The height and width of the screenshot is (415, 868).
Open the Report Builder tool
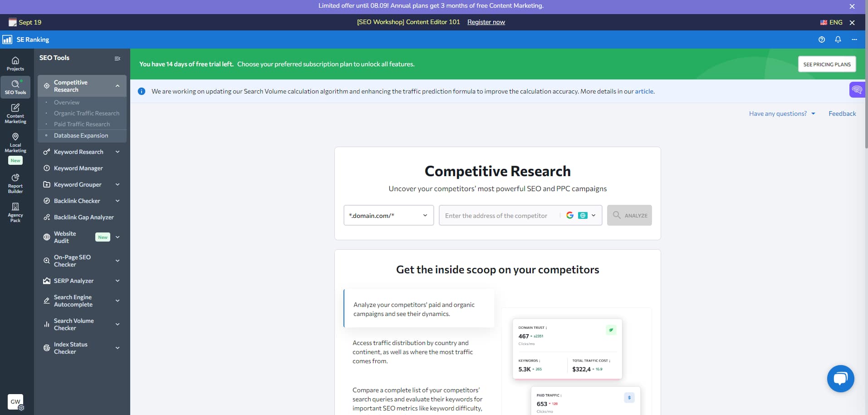point(15,183)
